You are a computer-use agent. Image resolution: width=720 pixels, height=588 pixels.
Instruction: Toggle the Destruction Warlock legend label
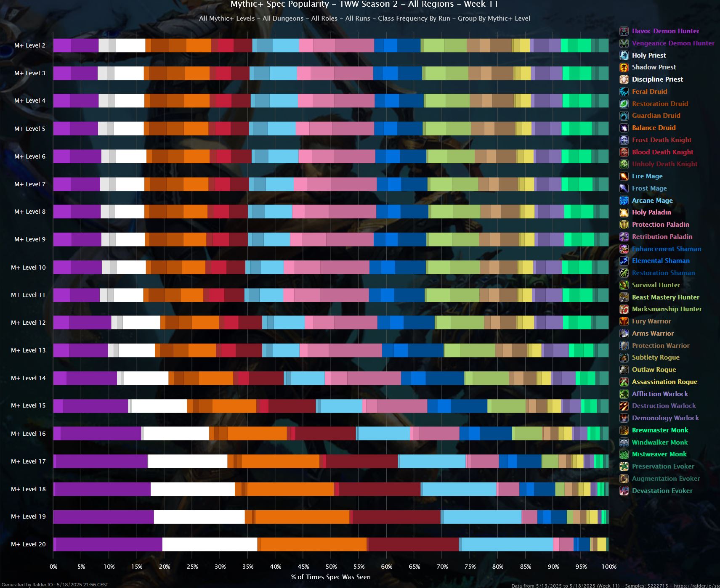(664, 406)
